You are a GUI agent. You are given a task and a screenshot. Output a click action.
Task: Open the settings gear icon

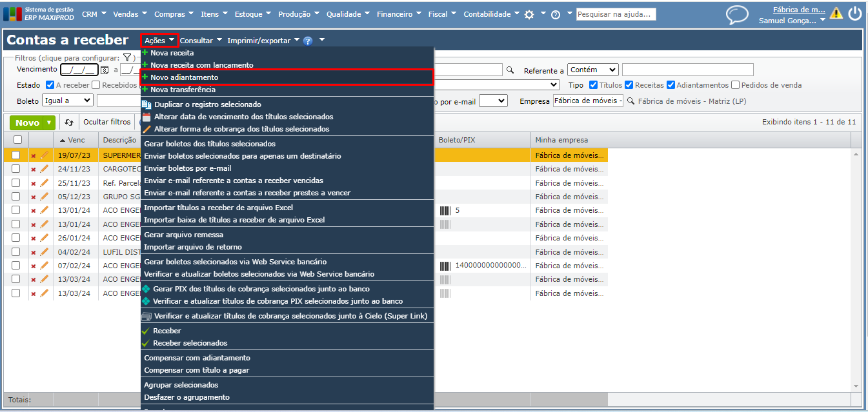coord(529,15)
